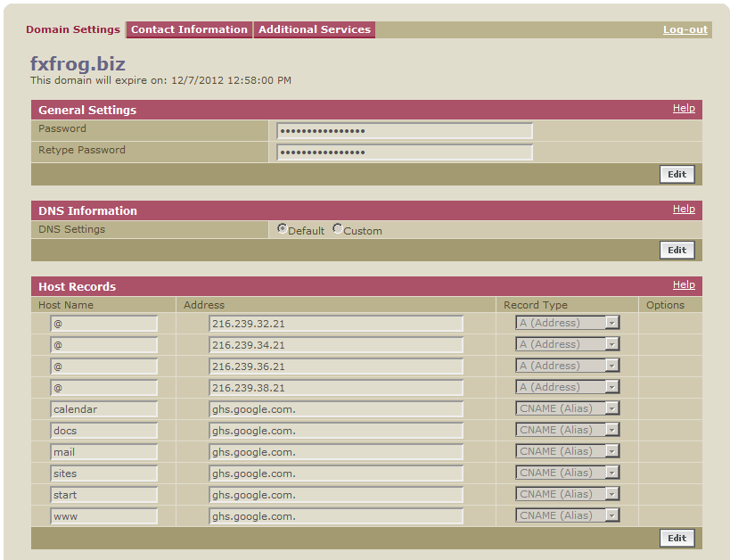Click the docs host name field
730x560 pixels.
click(103, 431)
